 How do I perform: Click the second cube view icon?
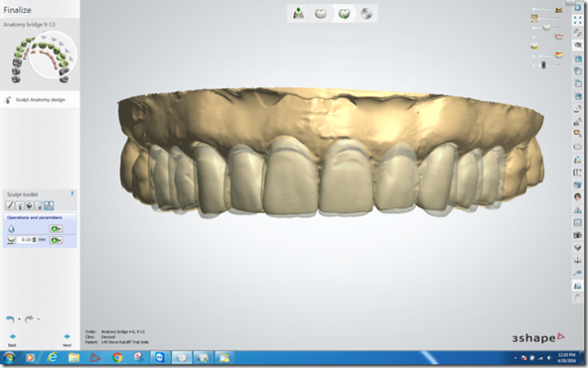pyautogui.click(x=578, y=71)
